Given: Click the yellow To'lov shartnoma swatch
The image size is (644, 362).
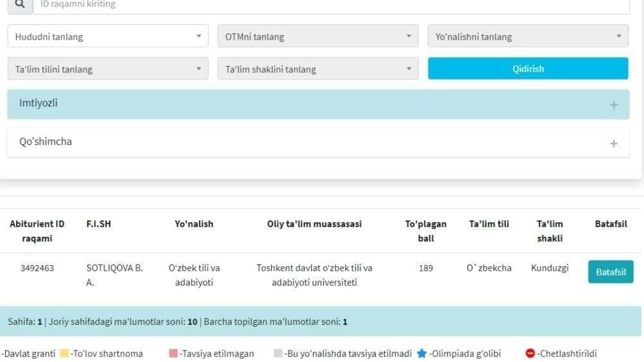Looking at the screenshot, I should (64, 354).
